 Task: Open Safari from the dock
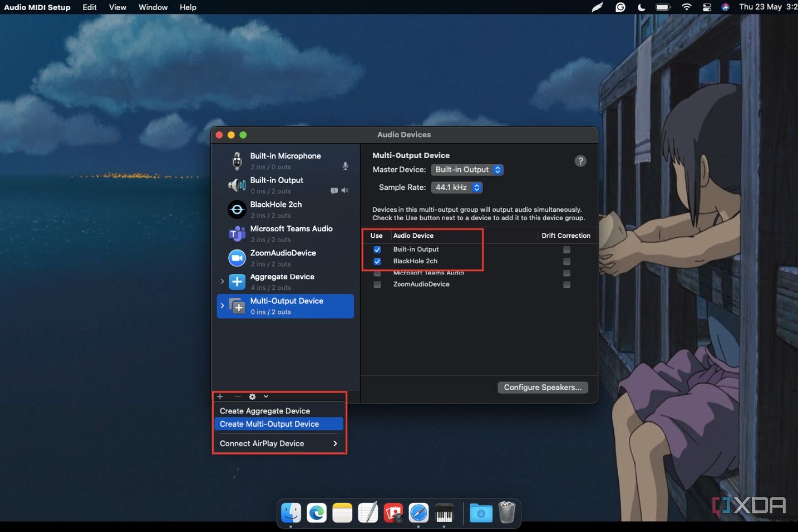(x=419, y=513)
